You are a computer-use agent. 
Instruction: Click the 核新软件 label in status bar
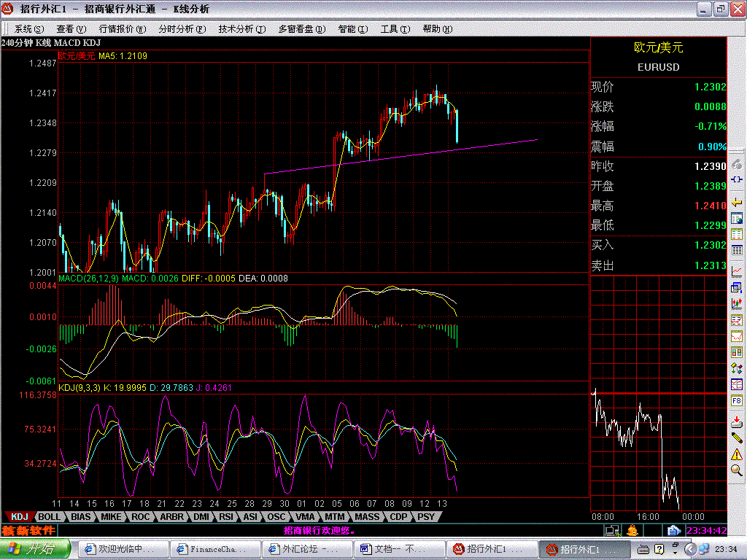coord(28,530)
